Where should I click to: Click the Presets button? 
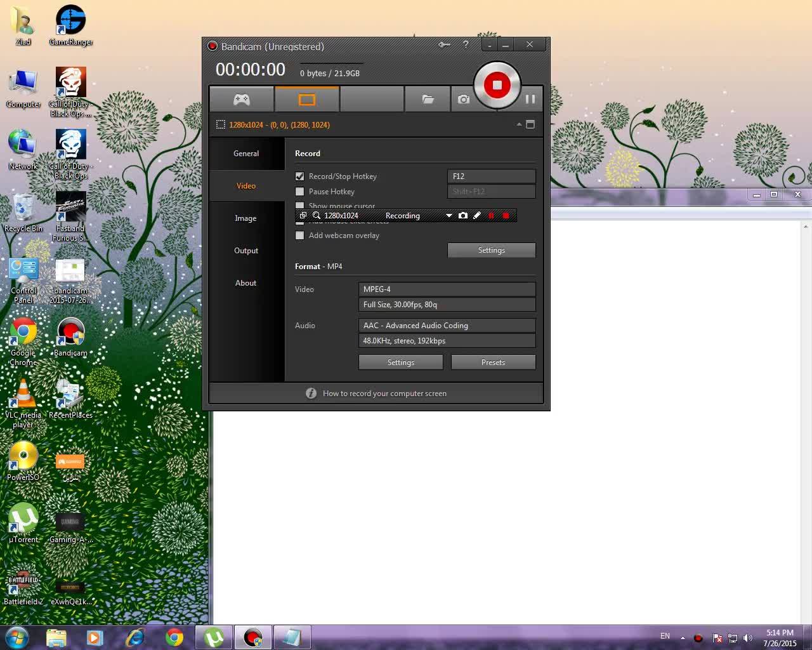tap(494, 362)
